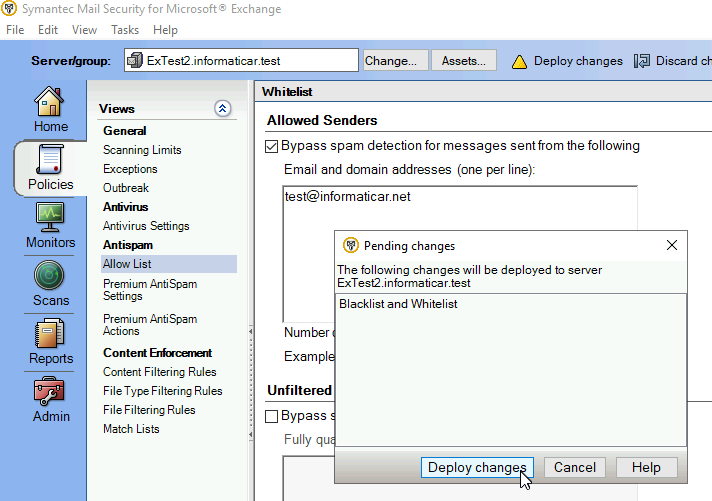Click the Deploy changes warning triangle icon
Image resolution: width=712 pixels, height=501 pixels.
point(519,61)
